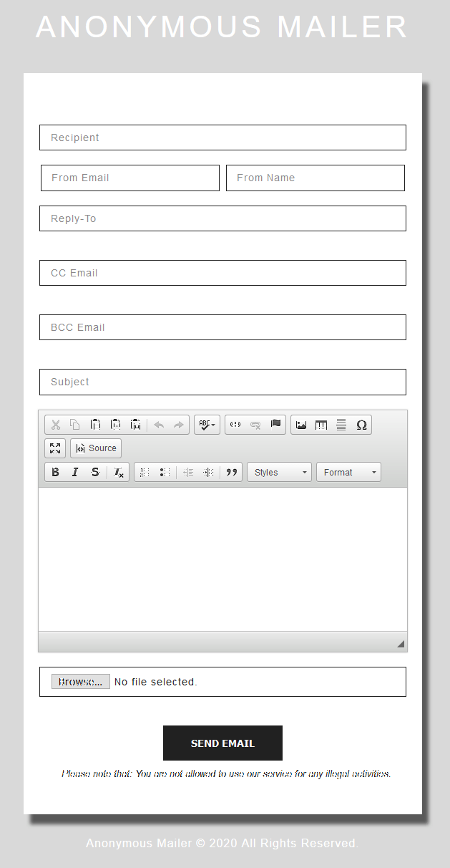The image size is (450, 868).
Task: Maximize the editor with the expand icon
Action: 55,448
